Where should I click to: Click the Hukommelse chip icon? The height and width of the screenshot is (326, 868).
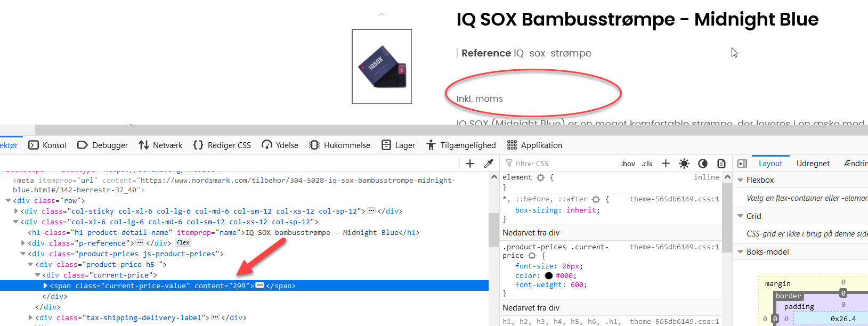[x=314, y=145]
